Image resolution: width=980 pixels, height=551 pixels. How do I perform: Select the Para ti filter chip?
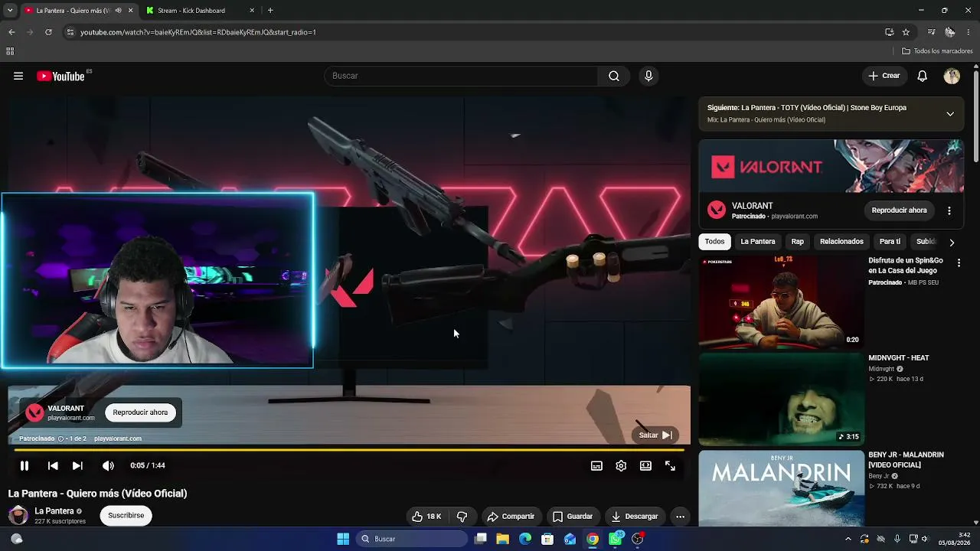pos(890,242)
